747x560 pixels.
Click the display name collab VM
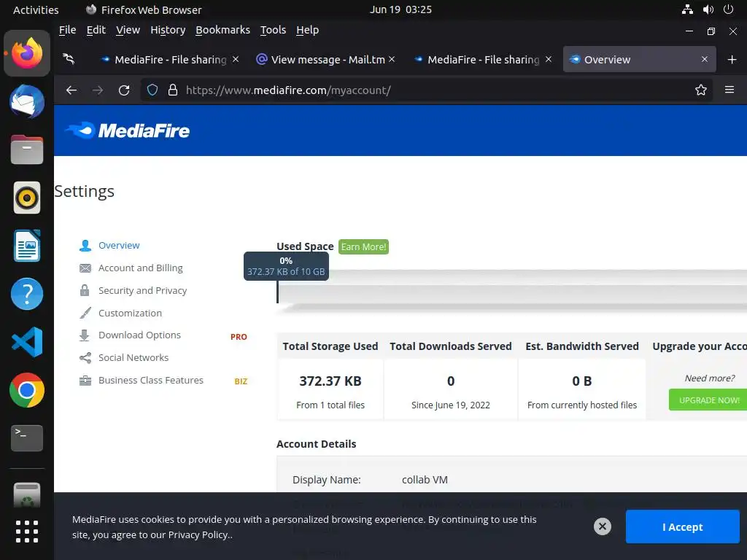[425, 480]
